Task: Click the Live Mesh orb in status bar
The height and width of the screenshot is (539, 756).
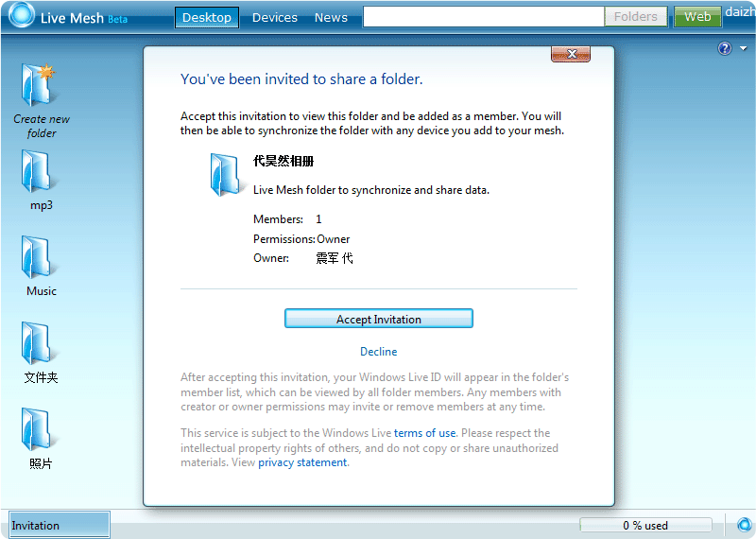Action: tap(745, 525)
